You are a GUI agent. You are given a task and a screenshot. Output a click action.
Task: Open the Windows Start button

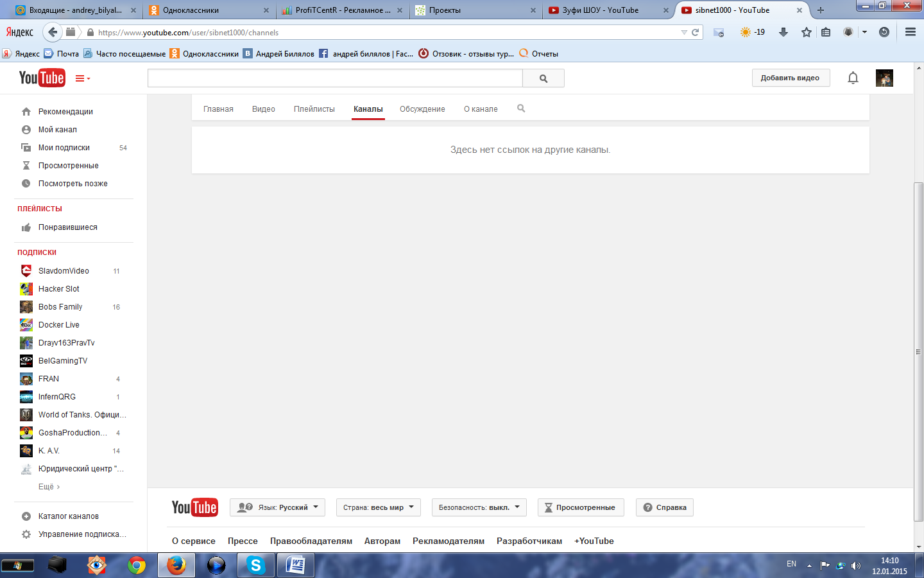(17, 566)
